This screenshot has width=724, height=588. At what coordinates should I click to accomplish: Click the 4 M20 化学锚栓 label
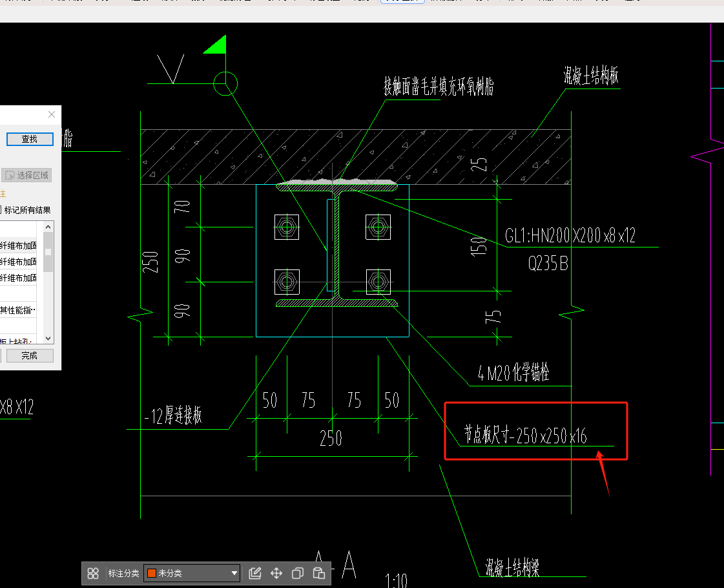pyautogui.click(x=513, y=372)
